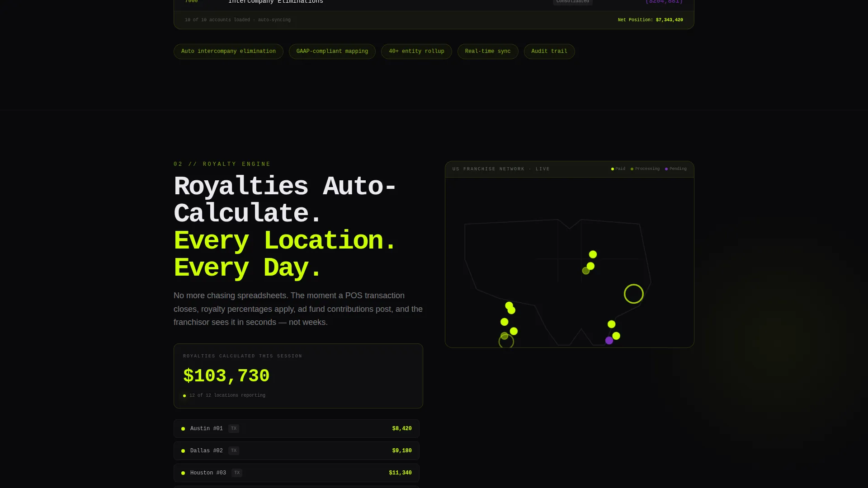Screen dimensions: 868x488
Task: Click the $11,340 royalty amount
Action: click(400, 473)
